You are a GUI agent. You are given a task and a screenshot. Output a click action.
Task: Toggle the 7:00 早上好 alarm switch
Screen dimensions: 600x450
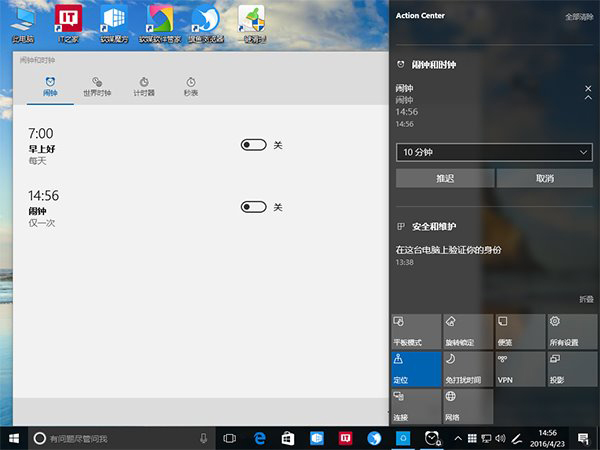pyautogui.click(x=253, y=145)
